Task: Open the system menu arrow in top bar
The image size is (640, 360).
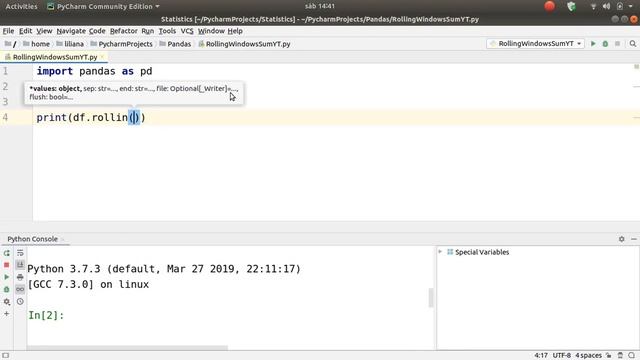Action: click(631, 6)
